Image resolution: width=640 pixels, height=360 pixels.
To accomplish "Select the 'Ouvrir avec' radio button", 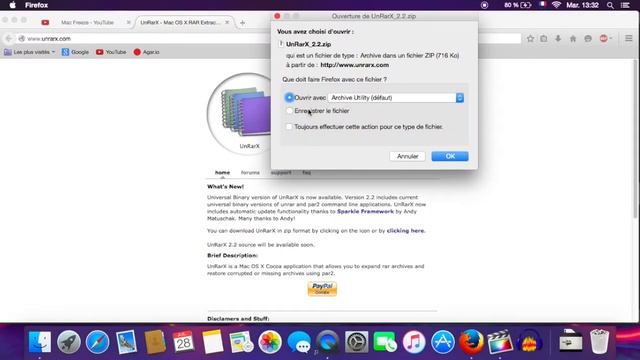I will [289, 98].
